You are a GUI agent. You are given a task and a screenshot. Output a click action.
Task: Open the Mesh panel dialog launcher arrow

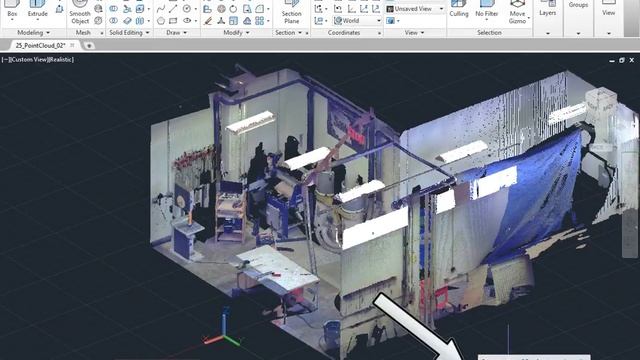pos(102,33)
